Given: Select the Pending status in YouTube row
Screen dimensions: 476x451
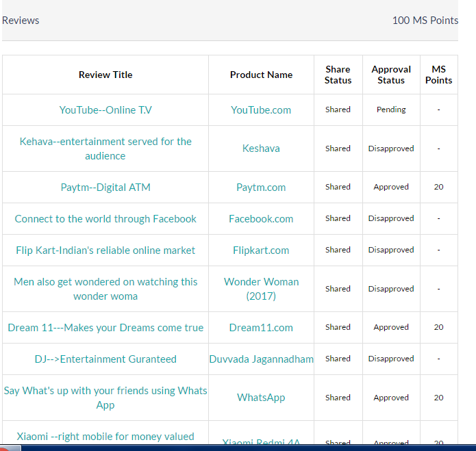Looking at the screenshot, I should [391, 109].
